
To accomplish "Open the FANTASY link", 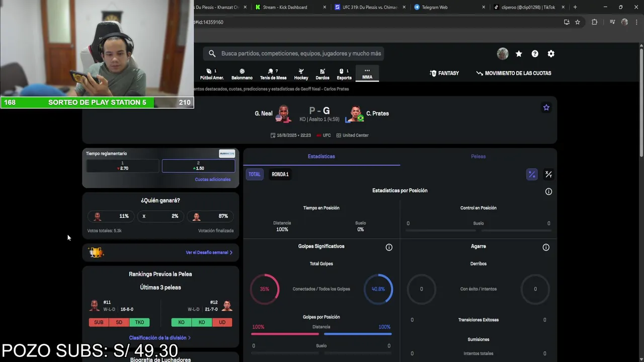I will coord(444,73).
